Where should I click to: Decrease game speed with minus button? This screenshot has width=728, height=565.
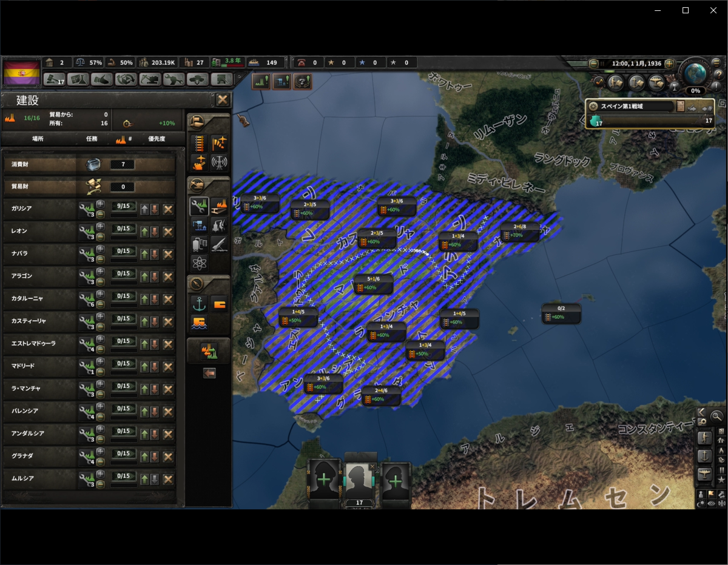coord(593,63)
